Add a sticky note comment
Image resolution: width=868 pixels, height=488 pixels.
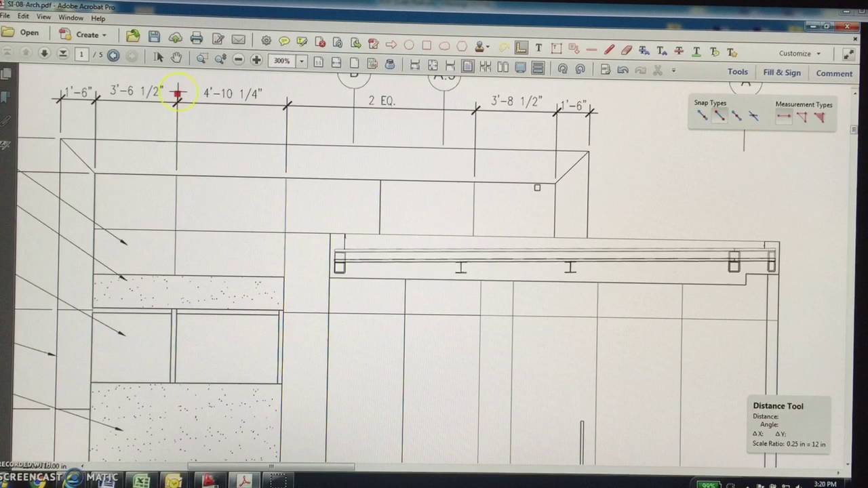pyautogui.click(x=284, y=41)
